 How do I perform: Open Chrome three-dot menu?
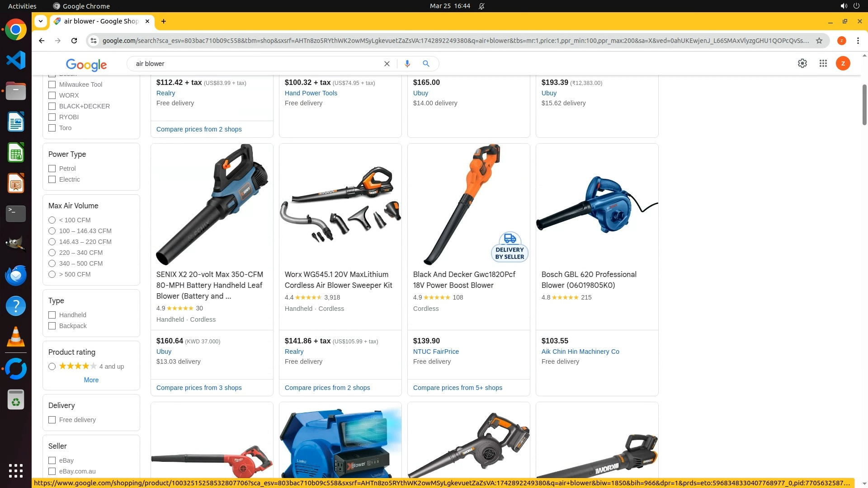click(858, 41)
